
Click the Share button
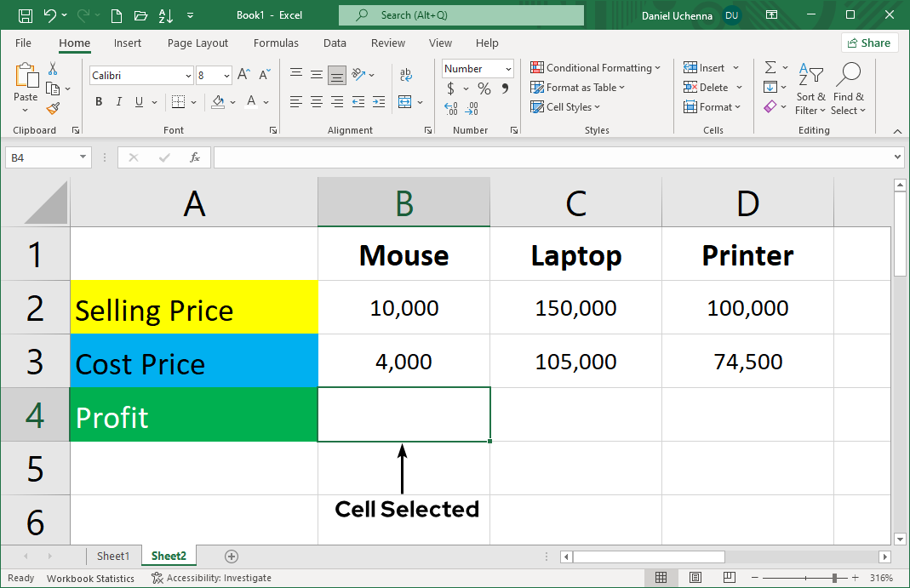(x=869, y=43)
